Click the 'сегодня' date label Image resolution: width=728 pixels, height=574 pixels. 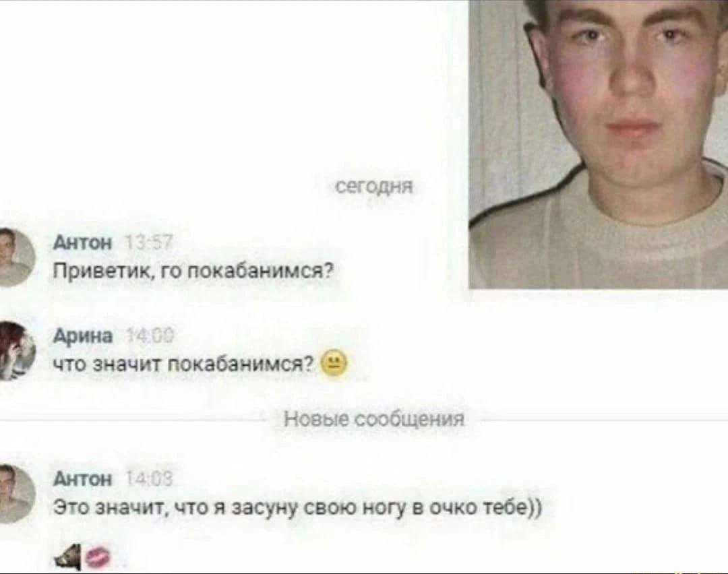coord(374,187)
